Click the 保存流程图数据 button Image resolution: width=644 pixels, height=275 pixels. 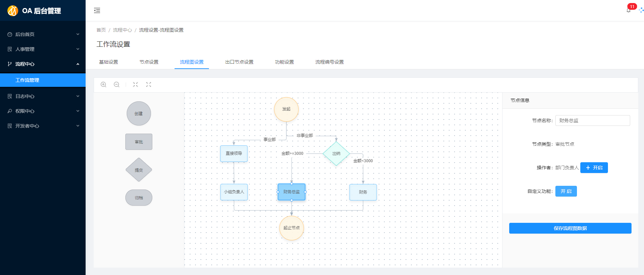(570, 228)
